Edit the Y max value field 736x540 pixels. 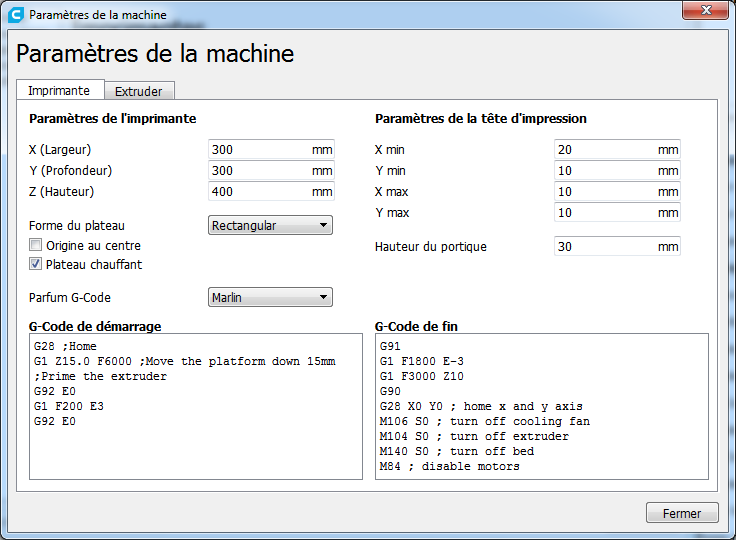[x=617, y=212]
